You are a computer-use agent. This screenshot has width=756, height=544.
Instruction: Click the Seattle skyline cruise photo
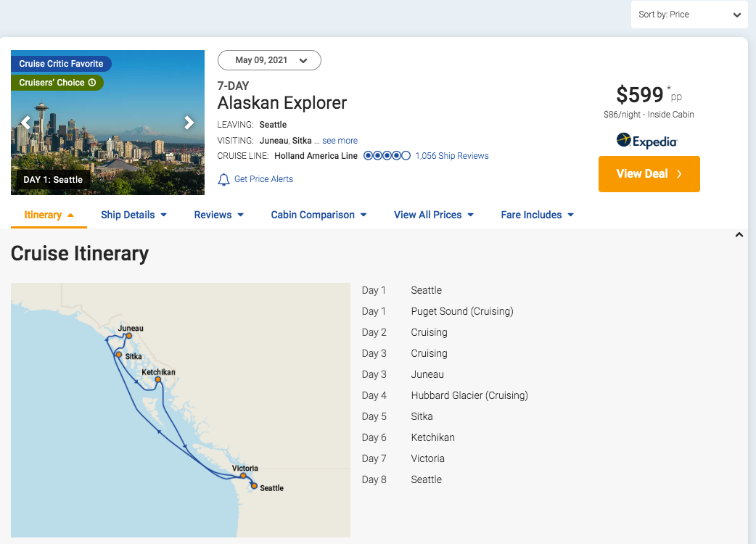tap(107, 123)
